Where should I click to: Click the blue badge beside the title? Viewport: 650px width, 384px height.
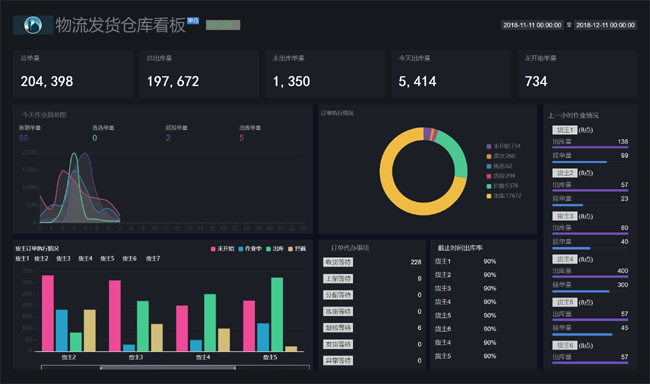(x=193, y=20)
